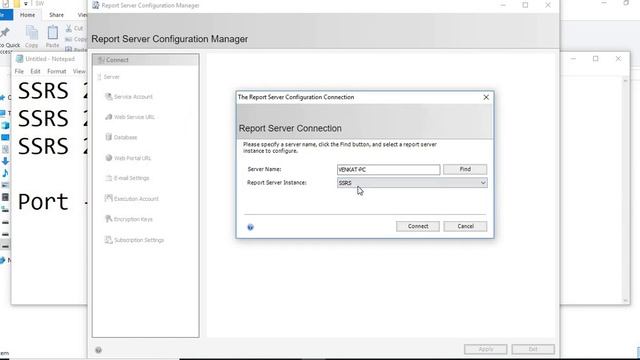Screen dimensions: 640x360
Task: Click the Notepad app icon in its title bar
Action: (x=19, y=59)
